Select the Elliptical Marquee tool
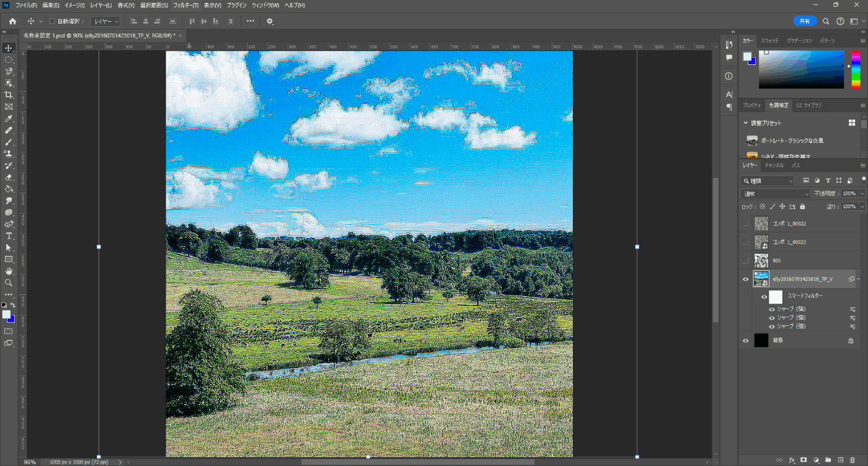Viewport: 868px width, 466px height. click(9, 59)
